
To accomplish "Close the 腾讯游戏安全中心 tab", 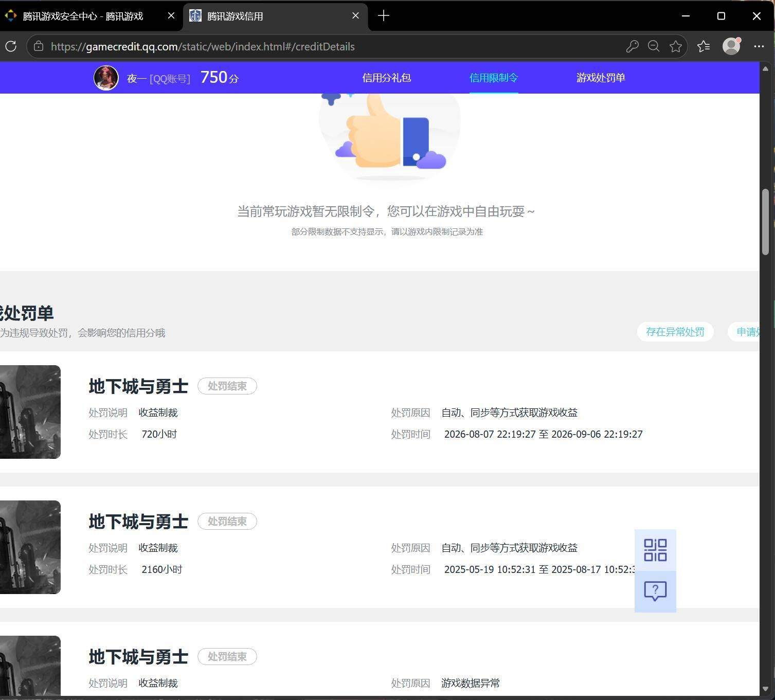I will tap(171, 16).
